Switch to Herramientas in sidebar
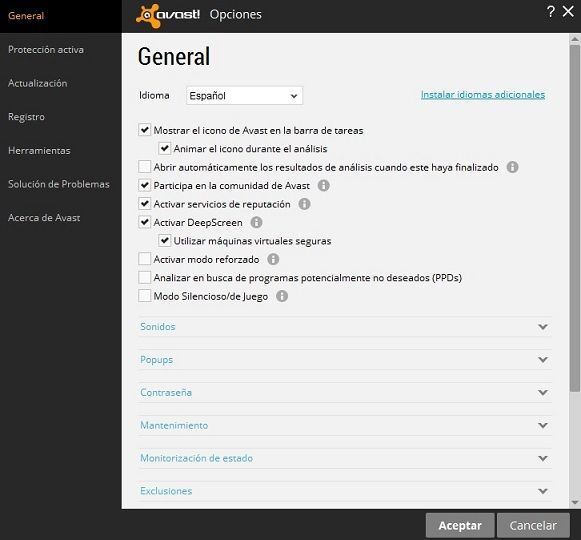 pyautogui.click(x=39, y=151)
